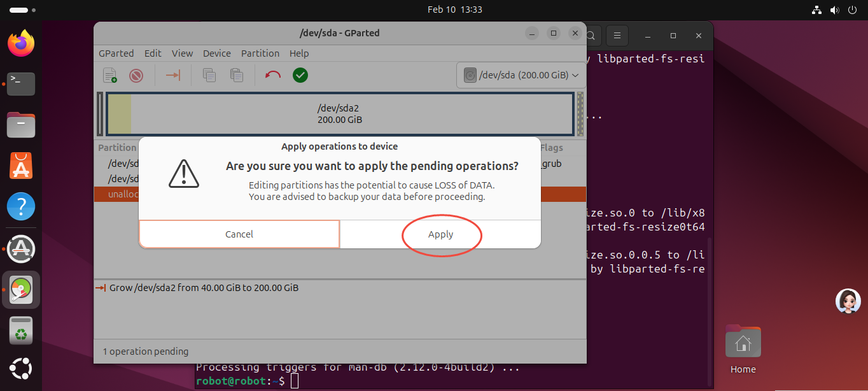Confirm with the Apply button in dialog
868x391 pixels.
tap(440, 234)
